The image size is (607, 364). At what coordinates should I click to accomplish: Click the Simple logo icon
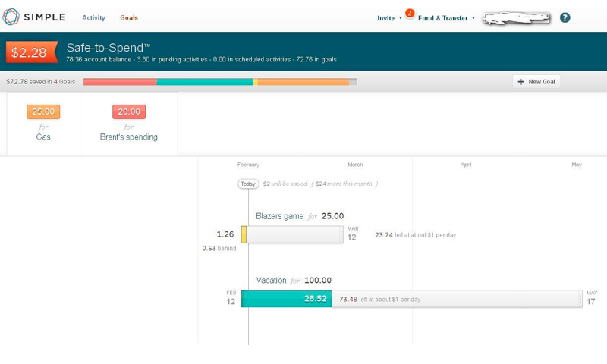pyautogui.click(x=11, y=17)
